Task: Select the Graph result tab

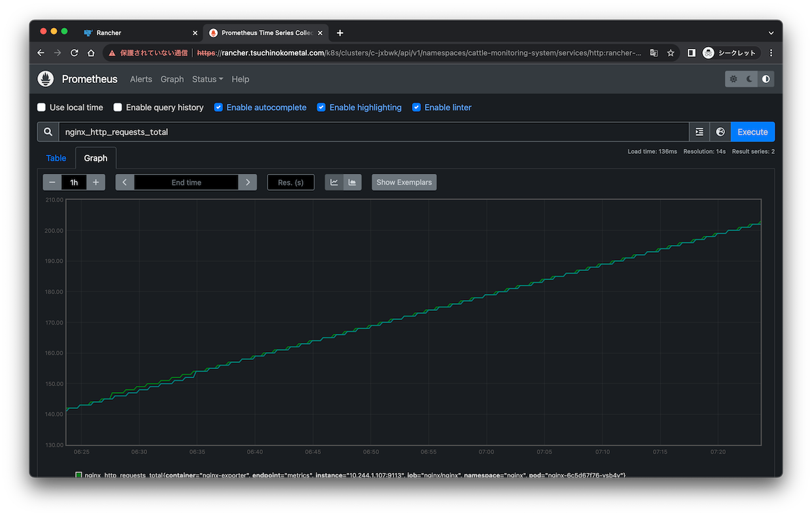Action: pos(95,158)
